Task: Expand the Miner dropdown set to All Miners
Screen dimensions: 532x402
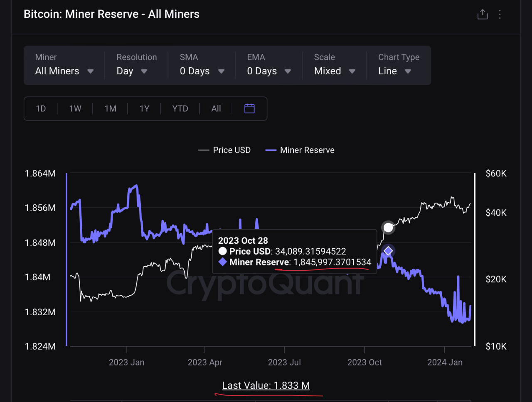Action: point(64,71)
